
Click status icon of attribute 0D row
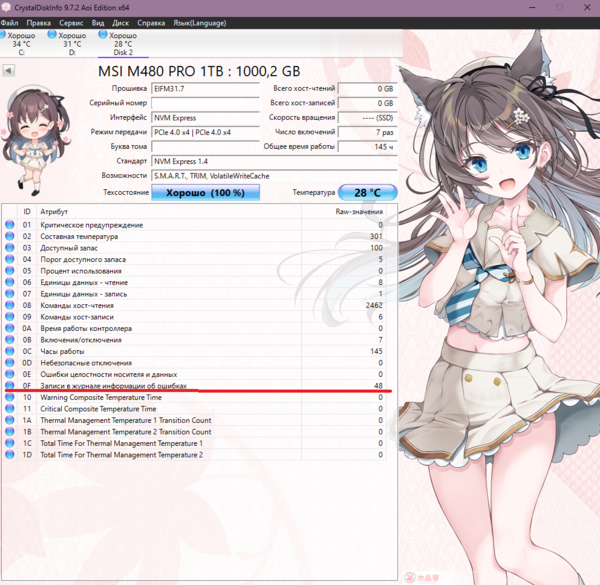pyautogui.click(x=10, y=362)
